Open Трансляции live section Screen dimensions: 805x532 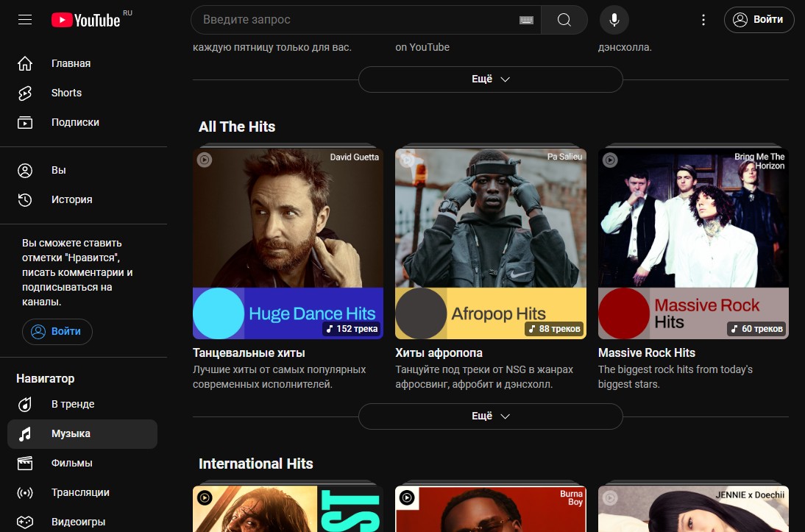[x=80, y=492]
